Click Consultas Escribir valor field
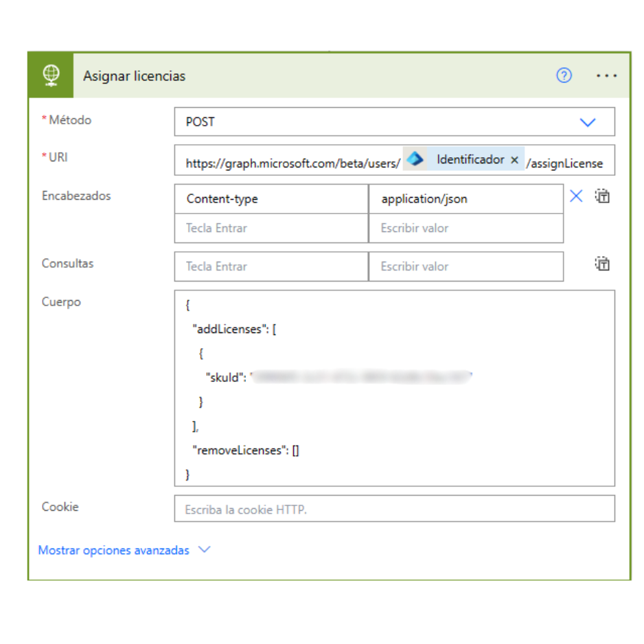The width and height of the screenshot is (644, 644). click(466, 266)
